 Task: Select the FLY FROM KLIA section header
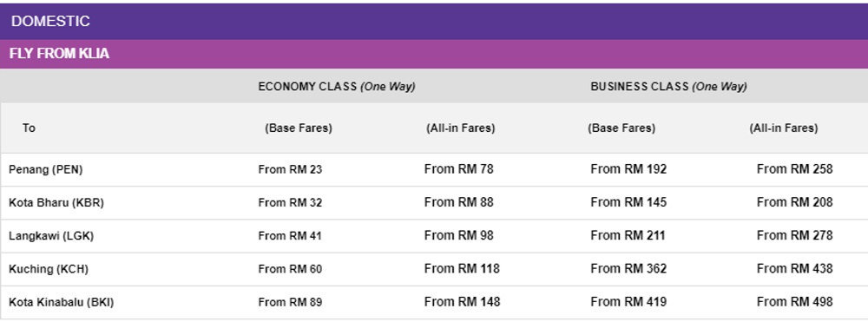tap(434, 54)
